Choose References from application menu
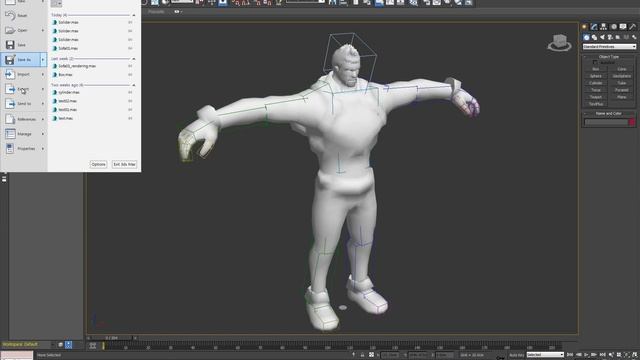This screenshot has height=360, width=640. tap(23, 119)
